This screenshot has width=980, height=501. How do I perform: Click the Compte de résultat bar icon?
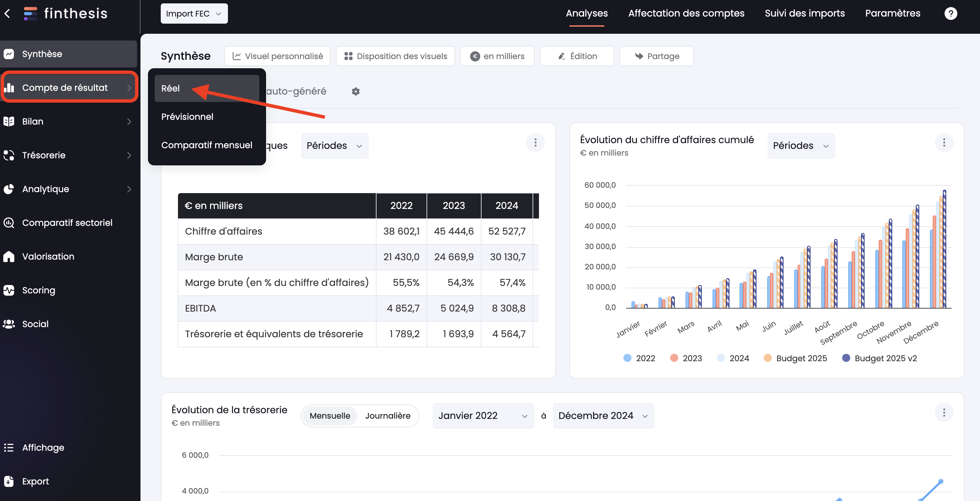9,88
